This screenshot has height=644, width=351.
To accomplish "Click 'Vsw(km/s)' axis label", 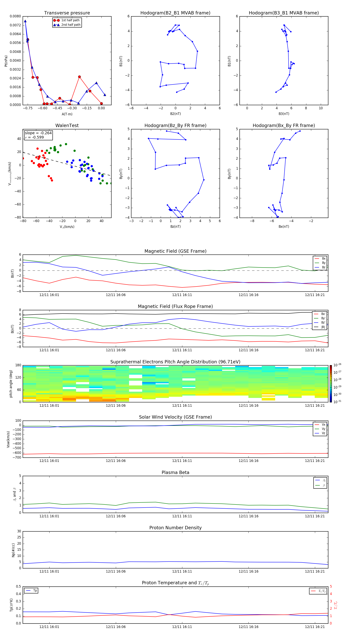I will coord(8,439).
